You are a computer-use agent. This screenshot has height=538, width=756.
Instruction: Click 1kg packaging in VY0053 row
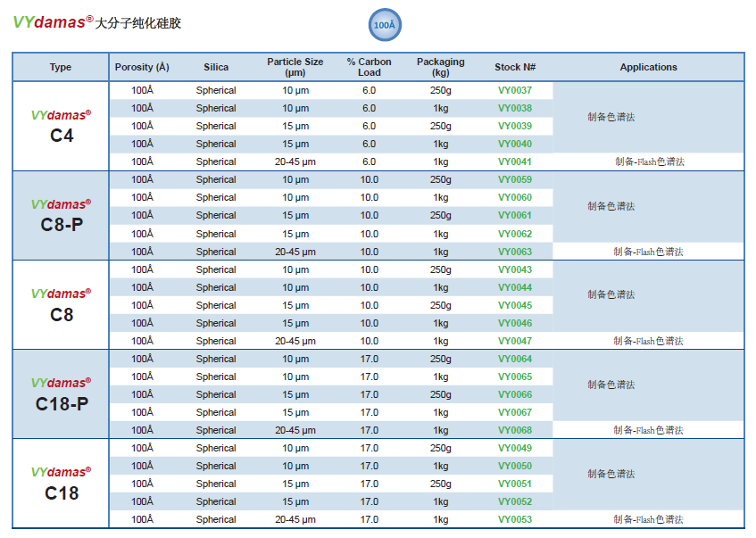441,519
